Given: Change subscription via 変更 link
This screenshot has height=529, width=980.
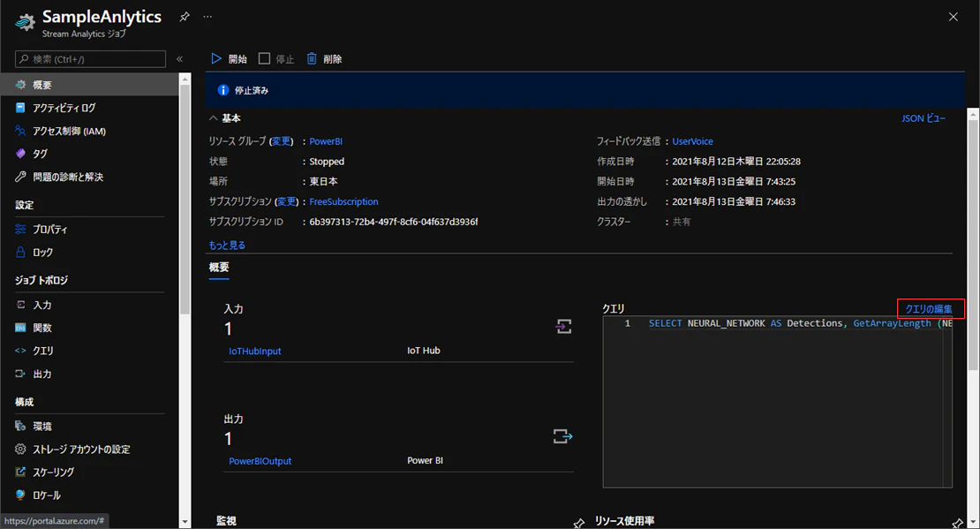Looking at the screenshot, I should (286, 201).
